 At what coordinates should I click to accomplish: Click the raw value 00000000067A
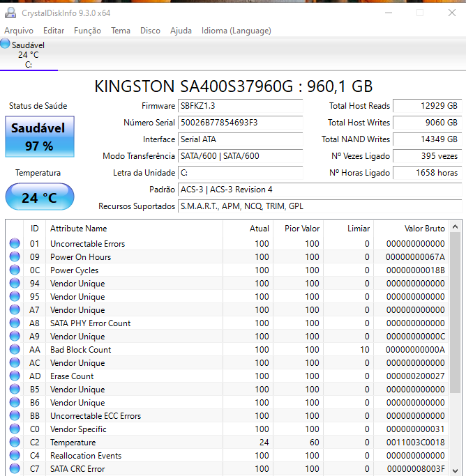click(415, 257)
